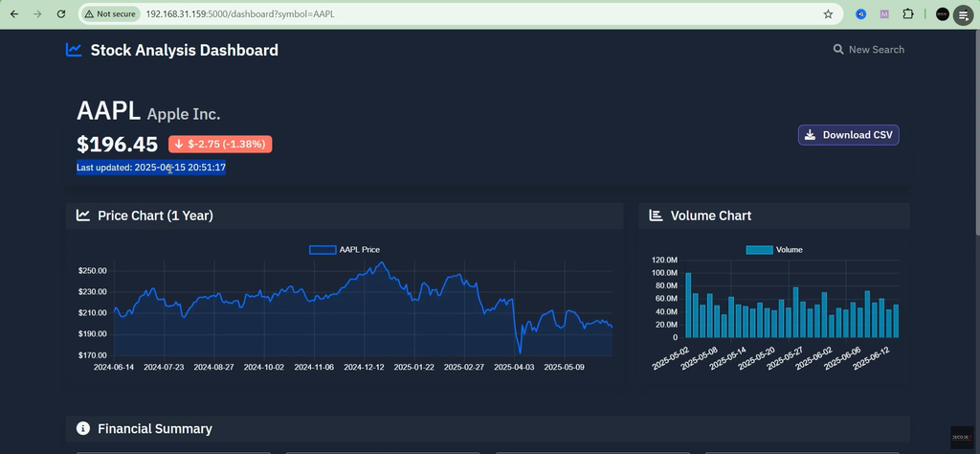The height and width of the screenshot is (454, 980).
Task: Toggle the Volume legend item
Action: click(x=774, y=250)
